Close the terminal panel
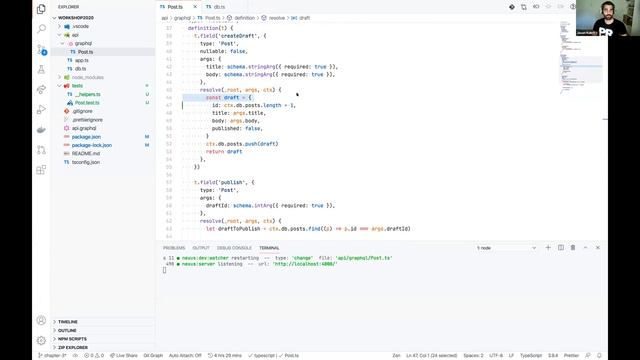This screenshot has height=360, width=640. [x=598, y=248]
